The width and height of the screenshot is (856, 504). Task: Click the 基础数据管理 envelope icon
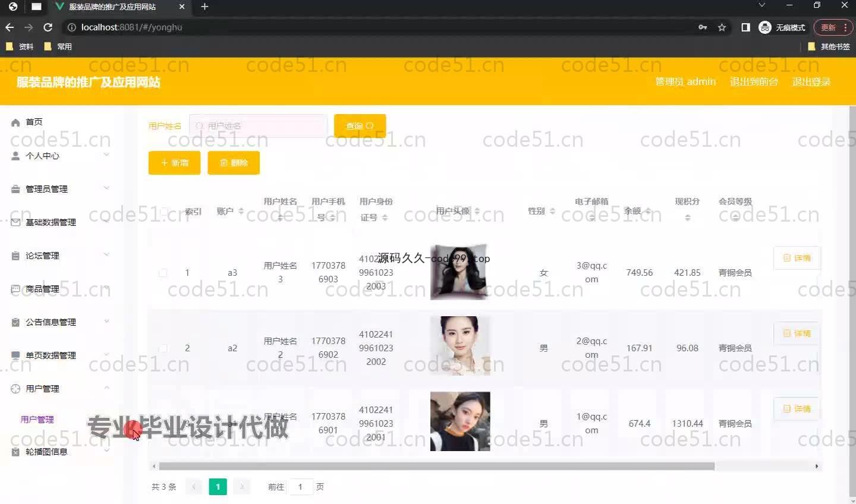click(15, 222)
